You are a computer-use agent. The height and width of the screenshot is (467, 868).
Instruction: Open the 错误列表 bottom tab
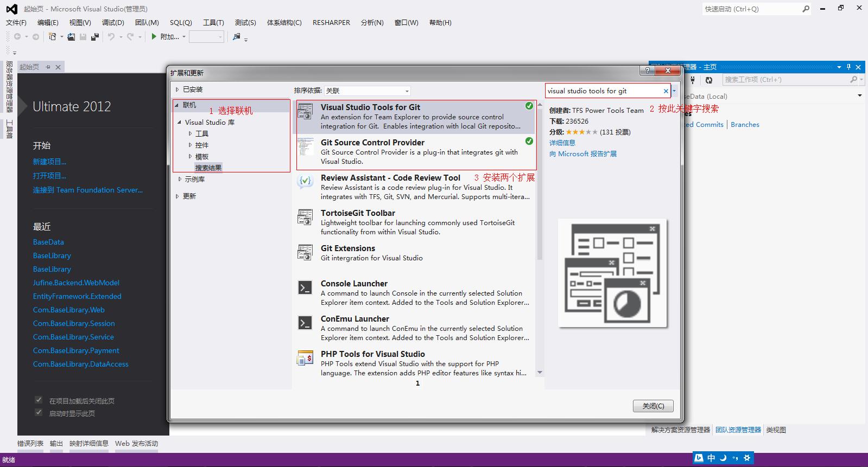pyautogui.click(x=30, y=444)
